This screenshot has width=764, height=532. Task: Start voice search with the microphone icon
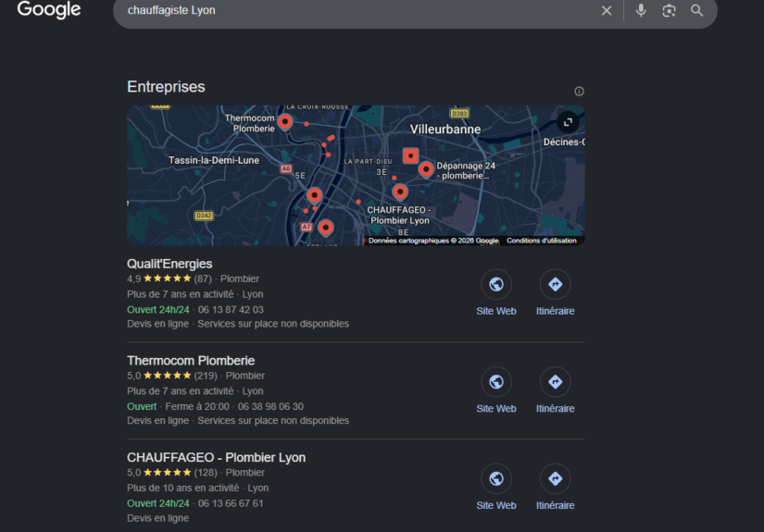(x=641, y=10)
